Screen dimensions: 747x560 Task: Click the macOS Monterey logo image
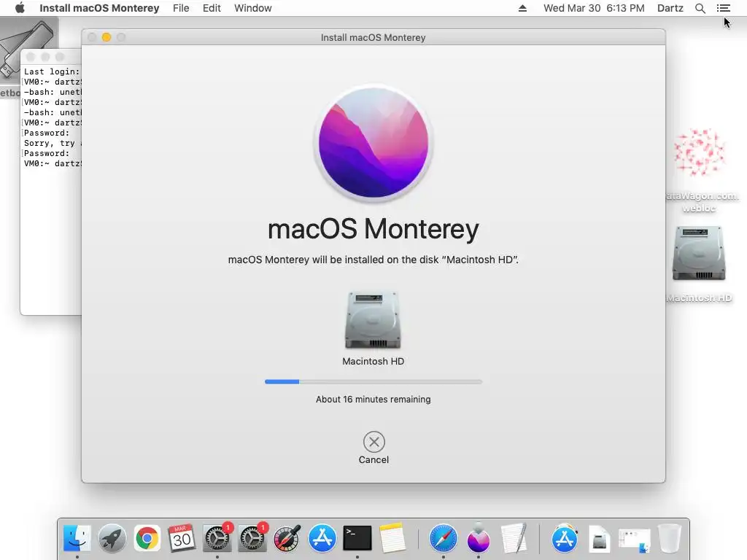(x=373, y=143)
